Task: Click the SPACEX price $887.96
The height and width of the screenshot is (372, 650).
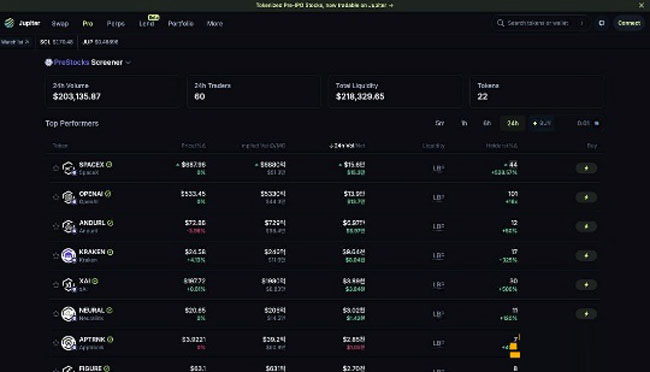Action: [x=193, y=165]
